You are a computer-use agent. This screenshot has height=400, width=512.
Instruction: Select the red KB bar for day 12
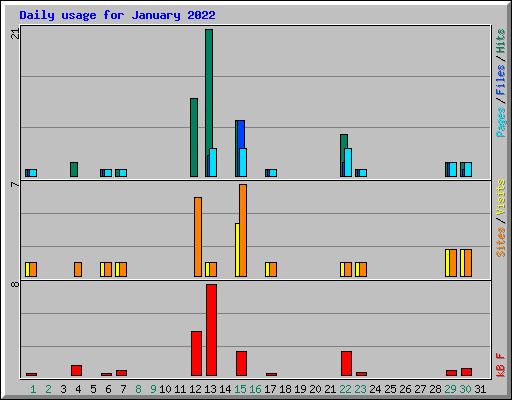tap(196, 354)
